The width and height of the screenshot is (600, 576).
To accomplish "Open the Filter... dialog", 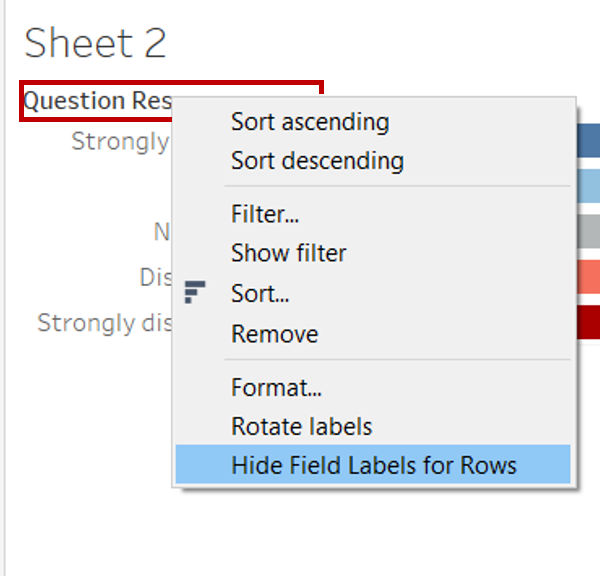I will click(x=265, y=214).
